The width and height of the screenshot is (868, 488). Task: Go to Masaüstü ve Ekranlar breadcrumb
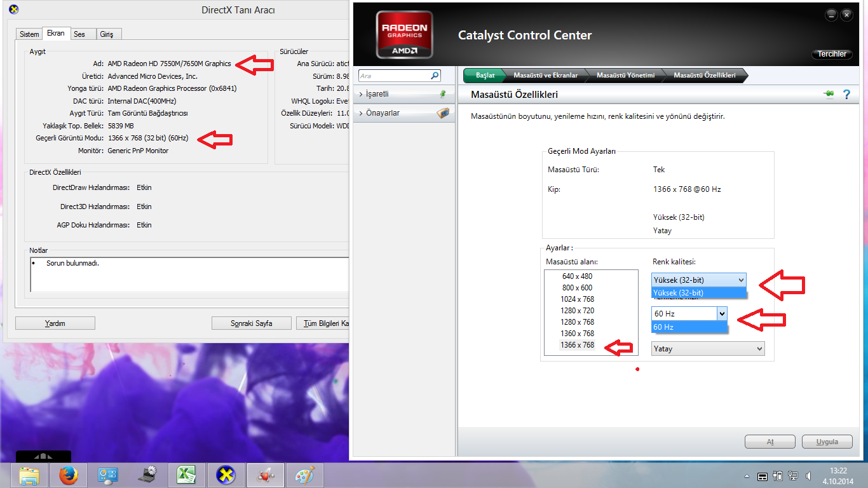pyautogui.click(x=545, y=75)
